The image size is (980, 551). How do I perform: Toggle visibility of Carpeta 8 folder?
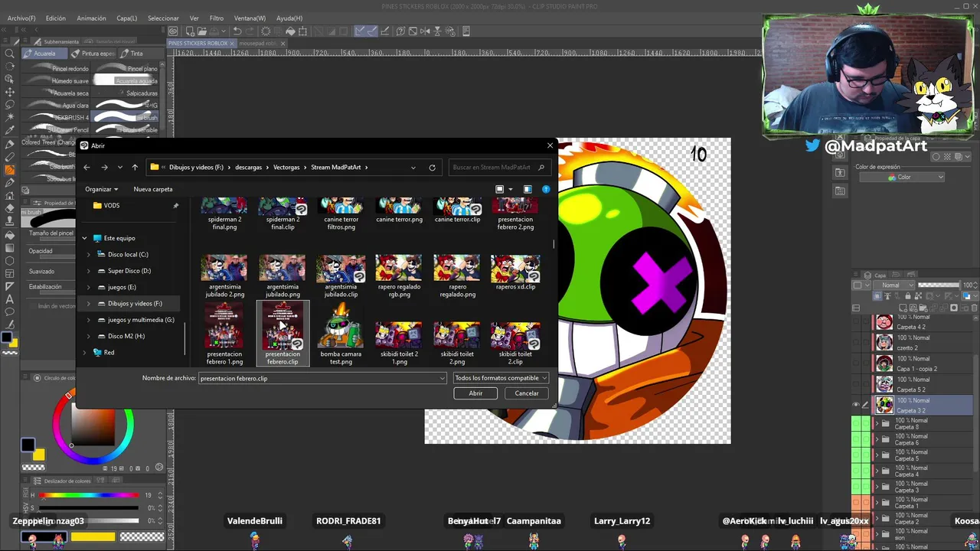856,422
